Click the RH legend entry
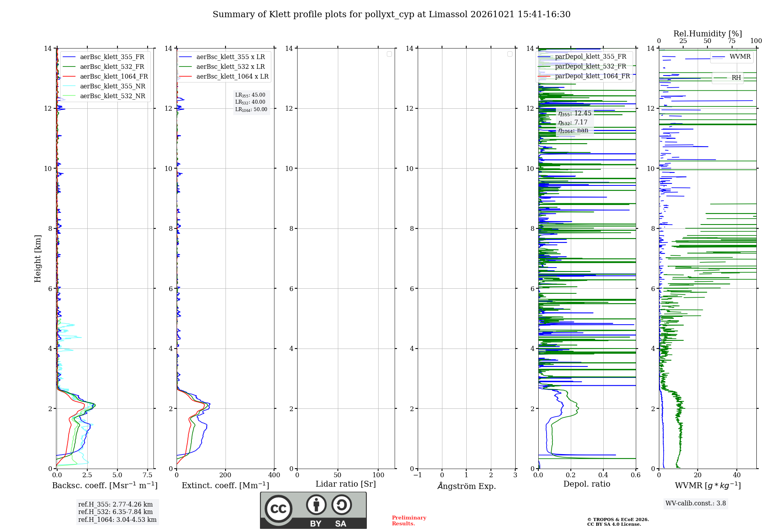The width and height of the screenshot is (783, 532). click(728, 78)
